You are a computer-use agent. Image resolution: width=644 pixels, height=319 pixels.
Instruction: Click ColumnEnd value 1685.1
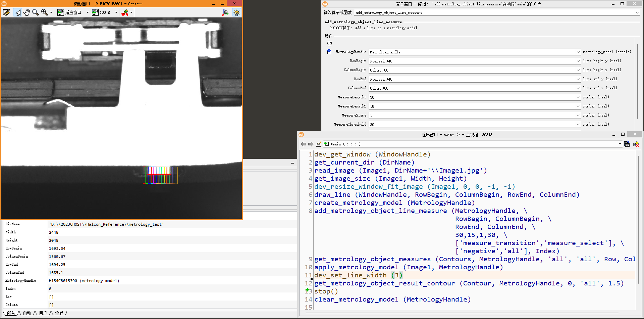[56, 273]
